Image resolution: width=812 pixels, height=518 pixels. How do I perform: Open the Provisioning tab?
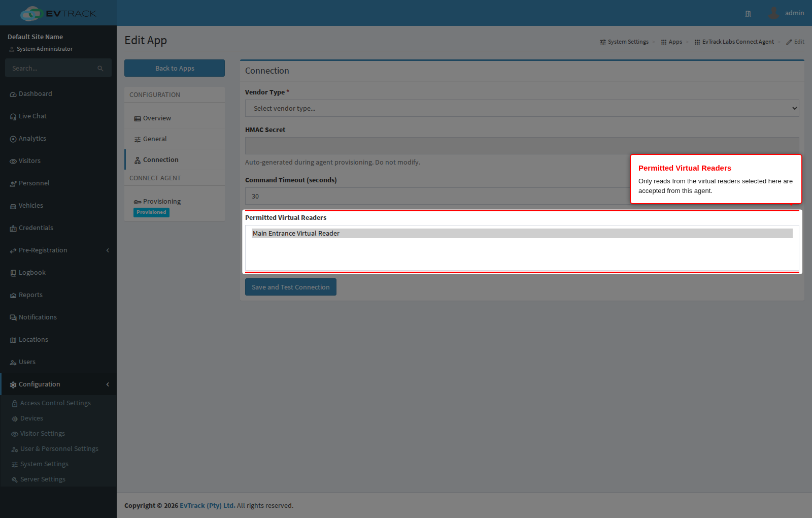click(x=175, y=206)
